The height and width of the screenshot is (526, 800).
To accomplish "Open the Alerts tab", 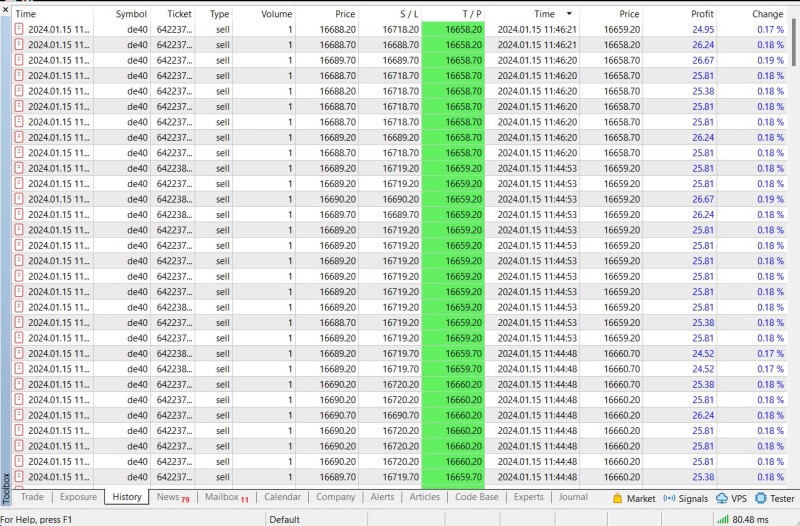I will coord(382,497).
